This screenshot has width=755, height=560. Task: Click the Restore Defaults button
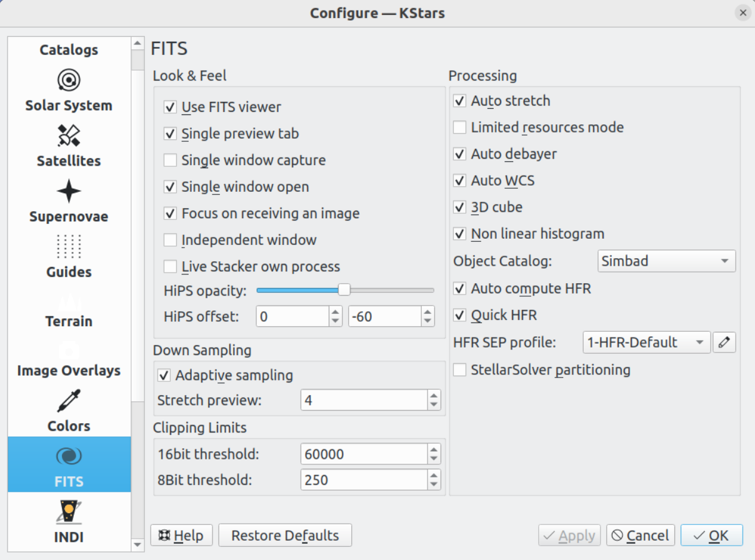click(285, 535)
